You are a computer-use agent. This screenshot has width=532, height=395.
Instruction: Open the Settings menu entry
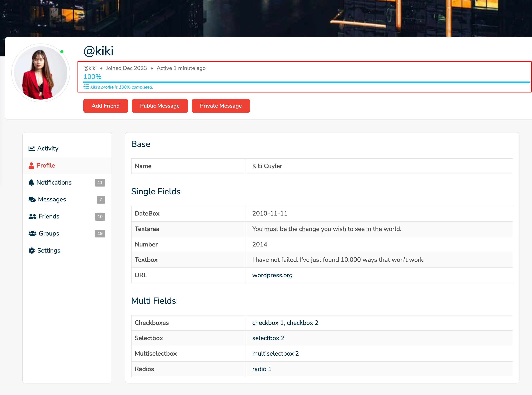tap(49, 250)
